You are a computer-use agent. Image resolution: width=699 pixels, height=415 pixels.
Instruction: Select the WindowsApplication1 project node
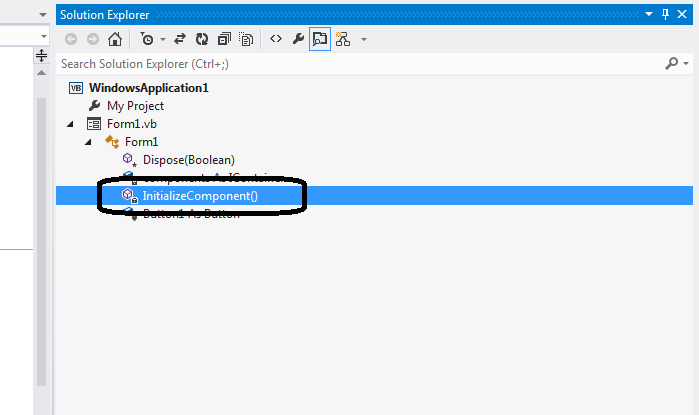[x=148, y=88]
